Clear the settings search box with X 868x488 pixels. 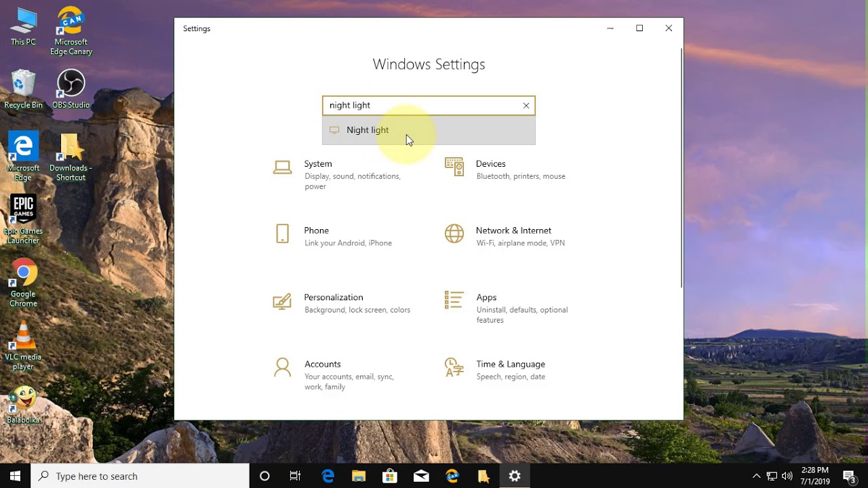[x=526, y=106]
